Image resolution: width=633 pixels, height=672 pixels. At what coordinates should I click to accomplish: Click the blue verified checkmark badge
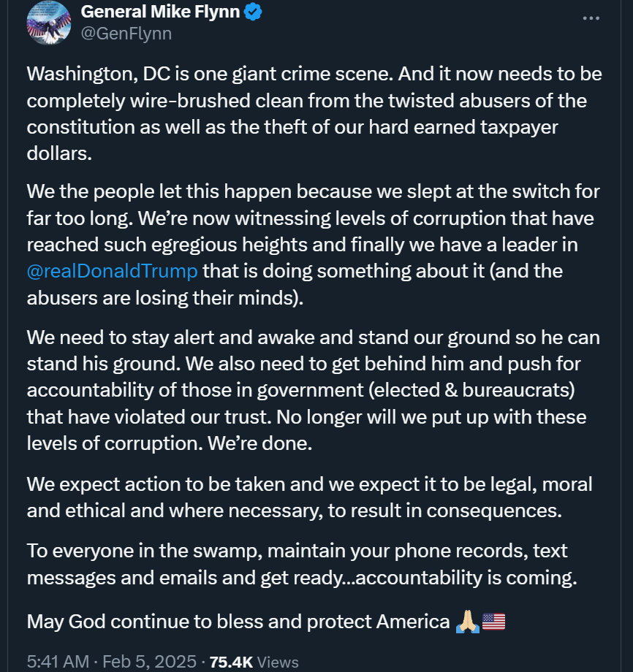253,12
